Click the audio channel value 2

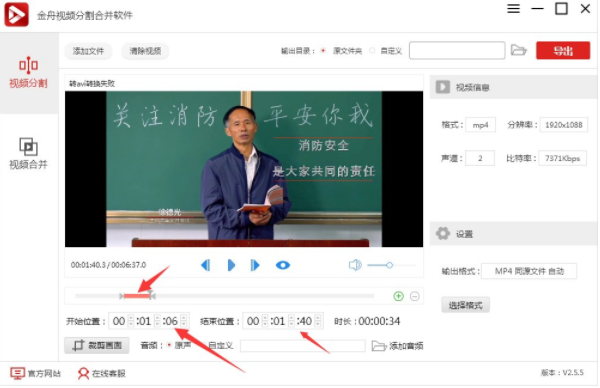480,158
